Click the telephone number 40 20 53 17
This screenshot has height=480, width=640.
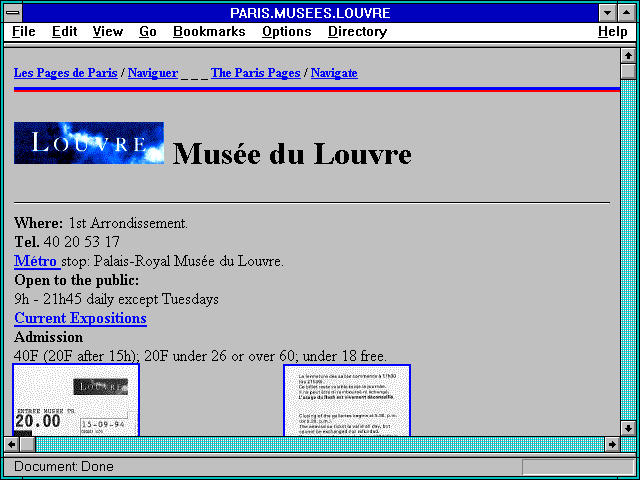coord(82,242)
